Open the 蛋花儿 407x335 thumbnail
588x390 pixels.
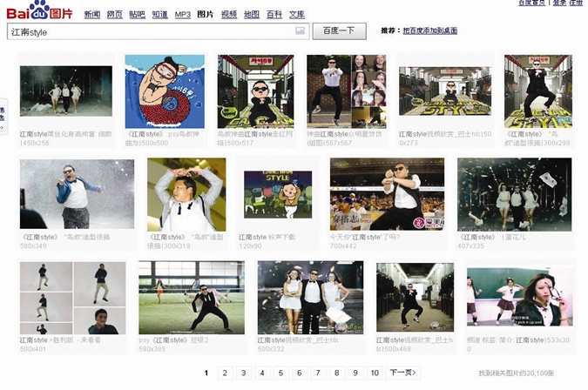[x=515, y=194]
